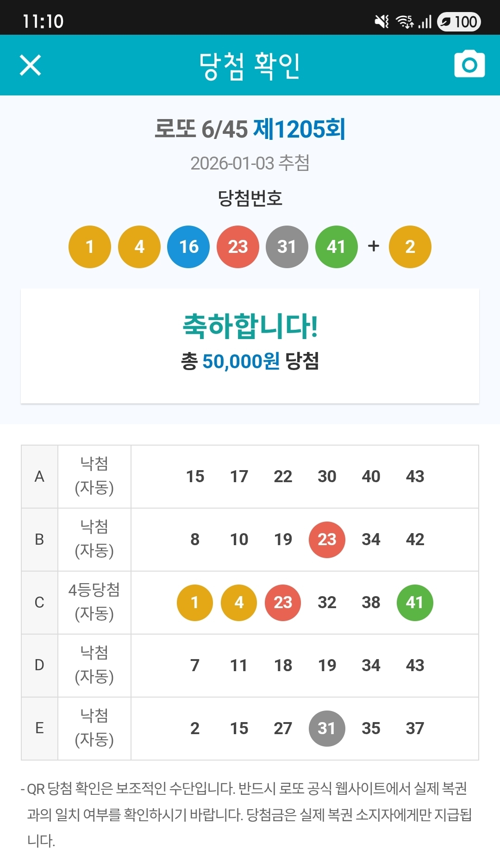Select row A lottery game letter

[x=39, y=477]
